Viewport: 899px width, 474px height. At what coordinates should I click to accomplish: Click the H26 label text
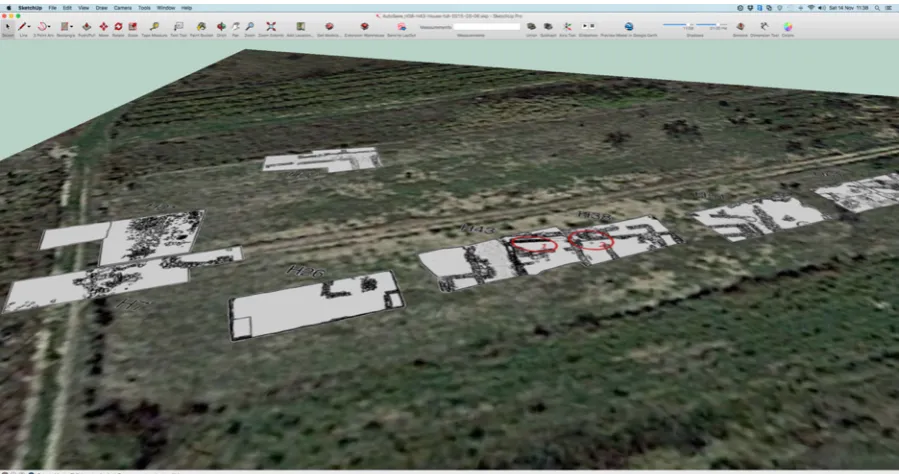click(x=306, y=271)
